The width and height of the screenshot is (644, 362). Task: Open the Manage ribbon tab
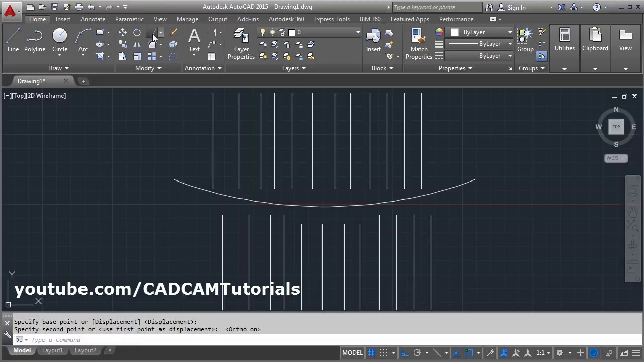[x=187, y=19]
